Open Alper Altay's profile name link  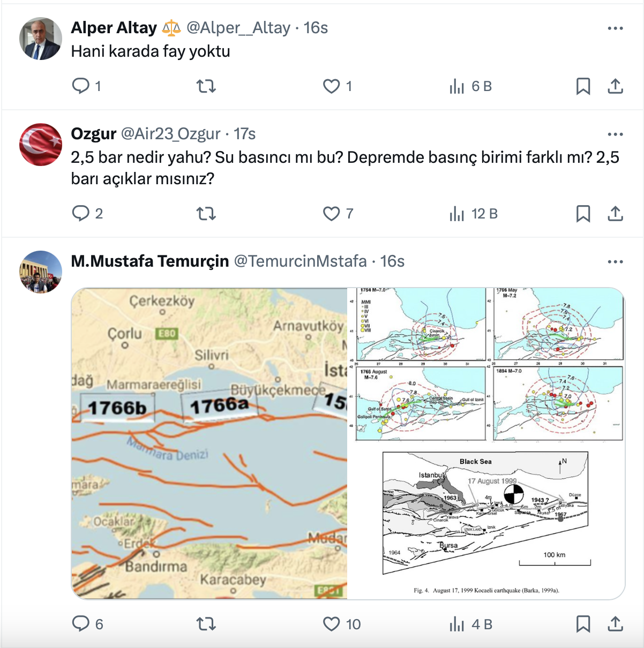click(x=114, y=28)
